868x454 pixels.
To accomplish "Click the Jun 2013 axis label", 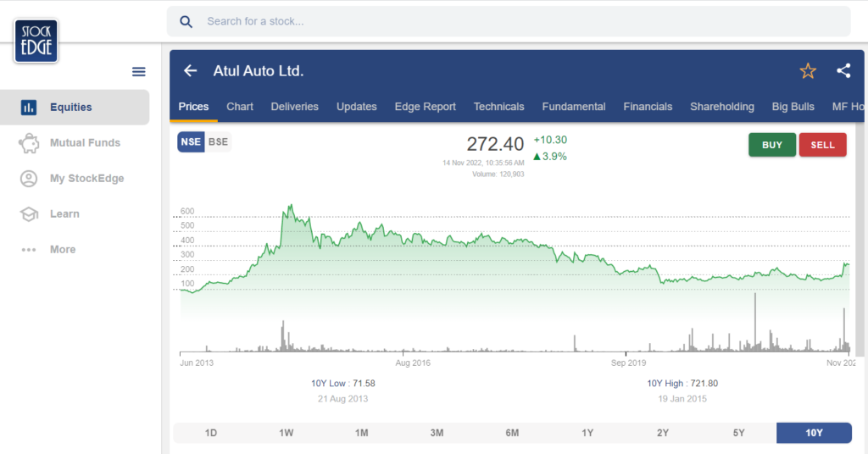I will click(x=197, y=363).
